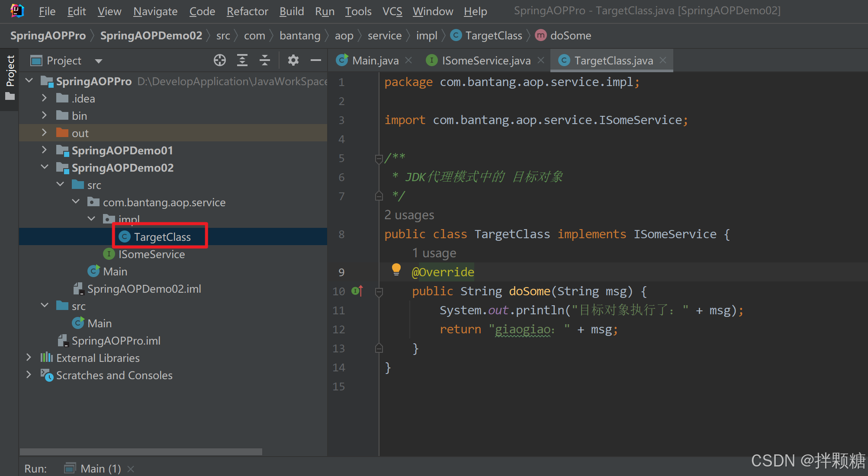Screen dimensions: 868x476
Task: Click the Project tree horizontal scrollbar
Action: tap(141, 452)
